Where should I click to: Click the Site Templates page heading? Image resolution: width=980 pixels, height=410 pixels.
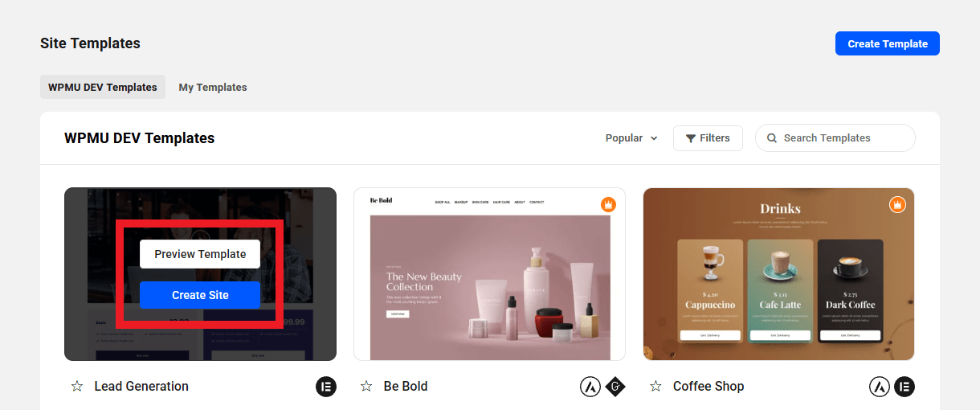pyautogui.click(x=90, y=43)
